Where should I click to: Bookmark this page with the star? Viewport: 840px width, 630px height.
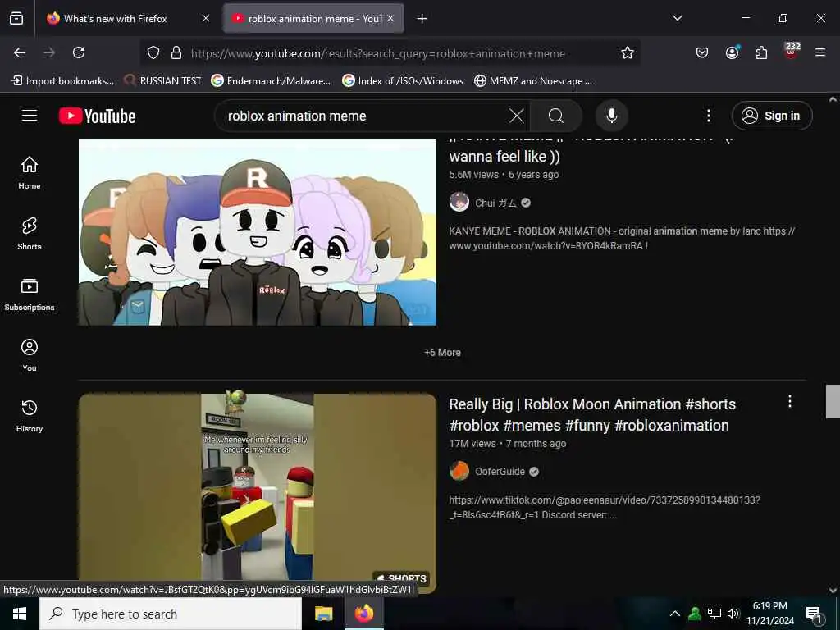(x=628, y=52)
